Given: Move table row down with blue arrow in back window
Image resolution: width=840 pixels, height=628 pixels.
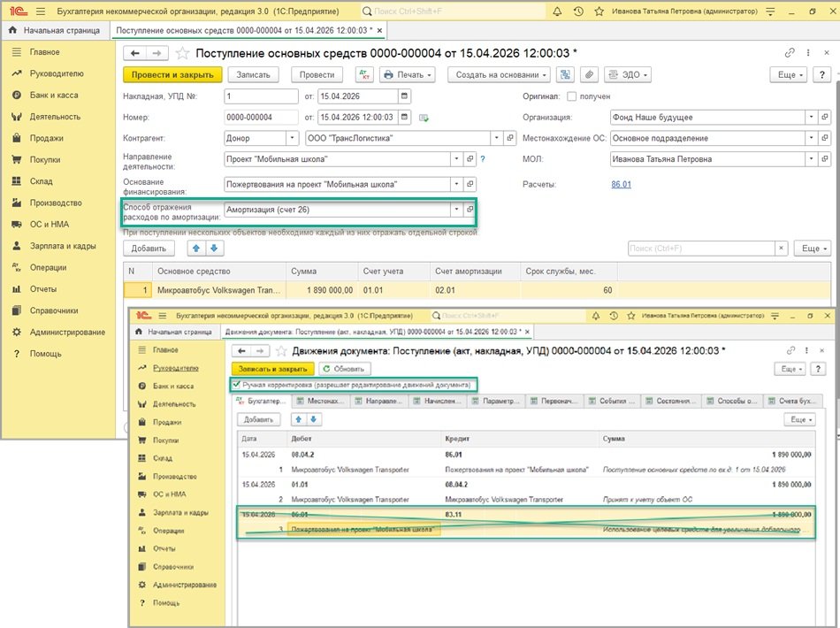Looking at the screenshot, I should (x=214, y=248).
